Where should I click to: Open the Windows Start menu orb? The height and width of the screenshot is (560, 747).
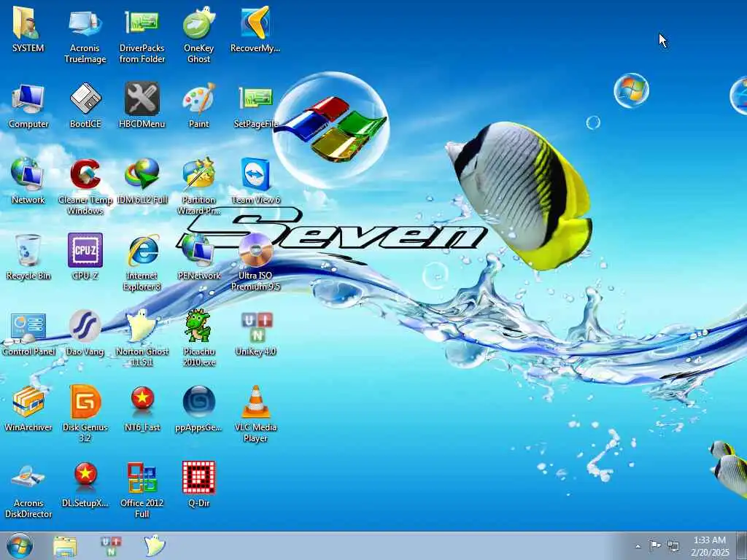[20, 545]
